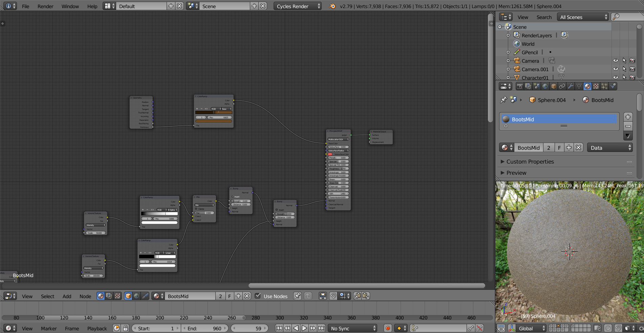Open the Window menu
The image size is (644, 333).
[70, 6]
